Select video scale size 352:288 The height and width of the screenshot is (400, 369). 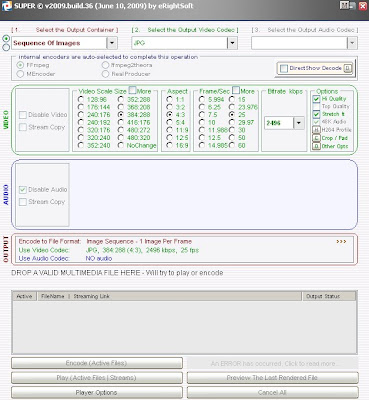tap(121, 99)
